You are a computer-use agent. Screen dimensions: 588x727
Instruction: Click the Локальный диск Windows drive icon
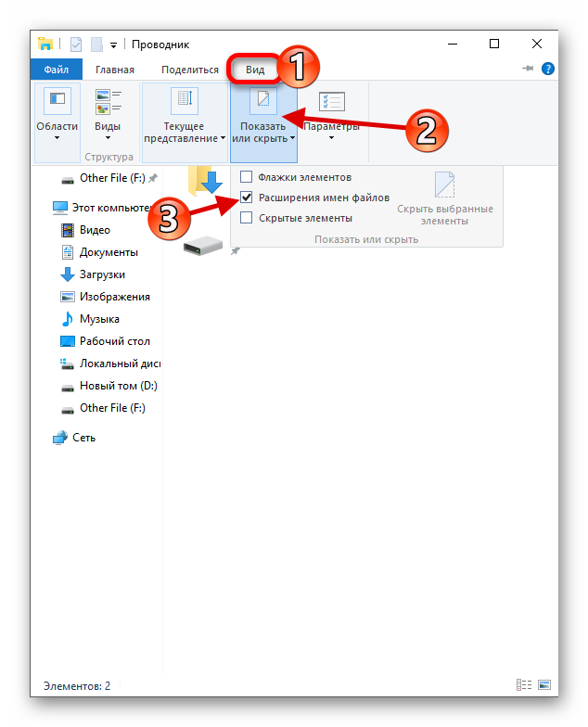(x=67, y=363)
